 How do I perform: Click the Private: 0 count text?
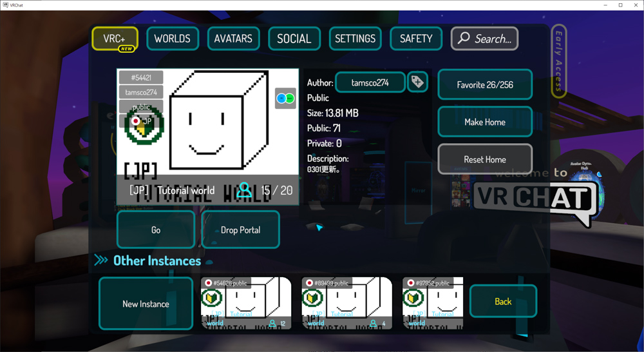click(x=324, y=143)
